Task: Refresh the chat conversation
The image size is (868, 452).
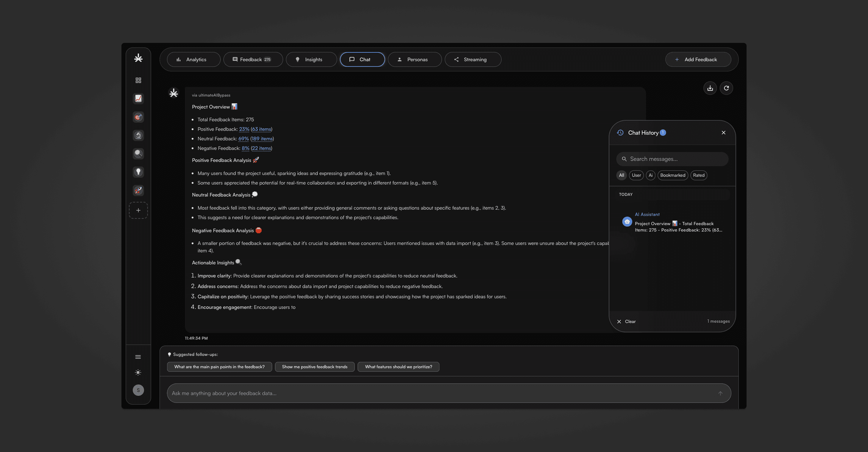Action: point(726,88)
